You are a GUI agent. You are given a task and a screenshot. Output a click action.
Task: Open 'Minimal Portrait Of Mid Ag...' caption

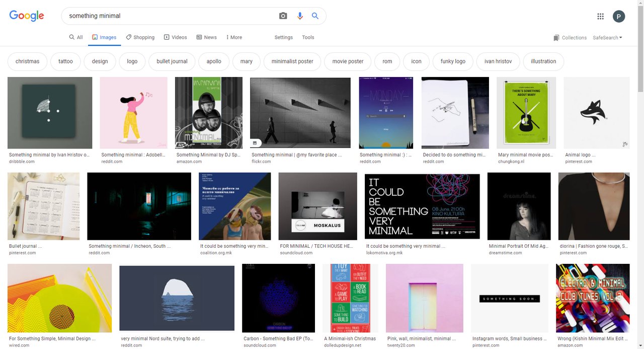pos(518,247)
